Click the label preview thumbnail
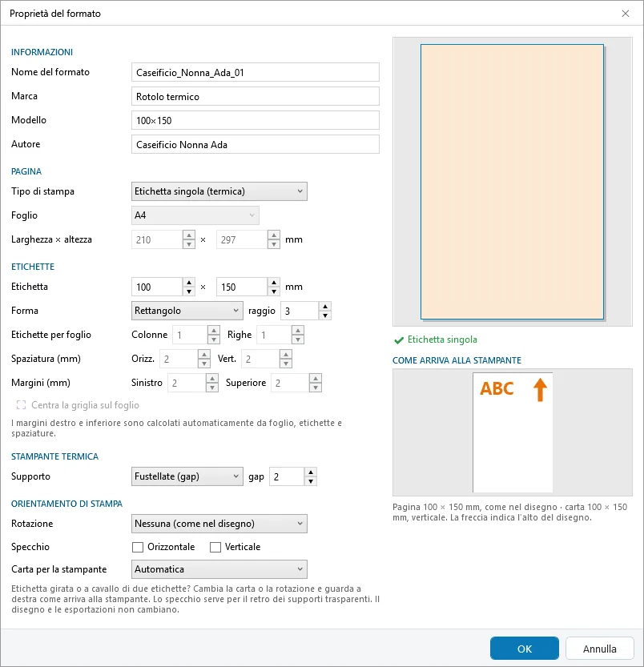 tap(512, 182)
